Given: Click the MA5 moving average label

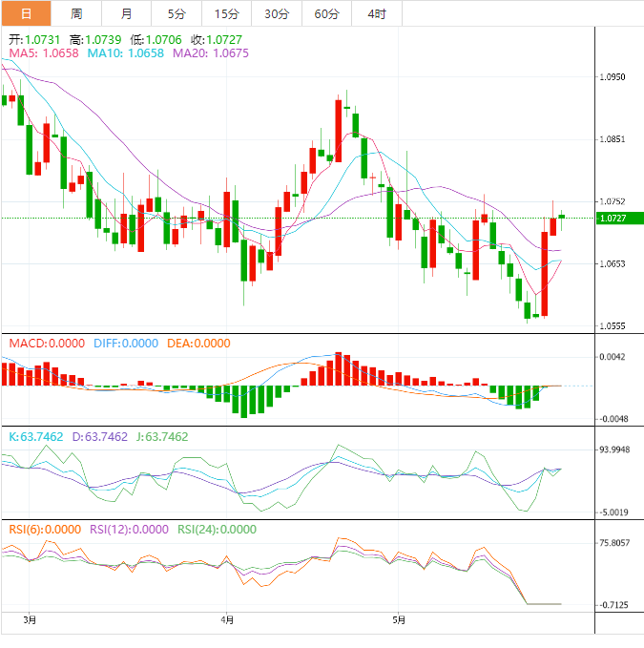Looking at the screenshot, I should coord(44,54).
